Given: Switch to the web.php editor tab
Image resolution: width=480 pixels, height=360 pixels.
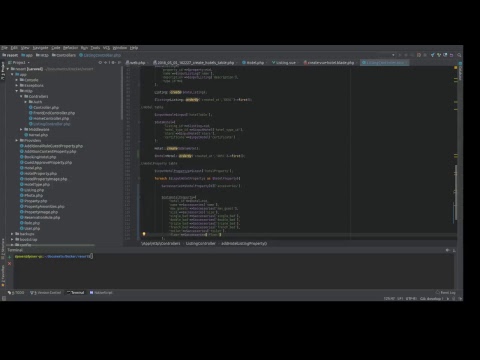Looking at the screenshot, I should [x=136, y=63].
